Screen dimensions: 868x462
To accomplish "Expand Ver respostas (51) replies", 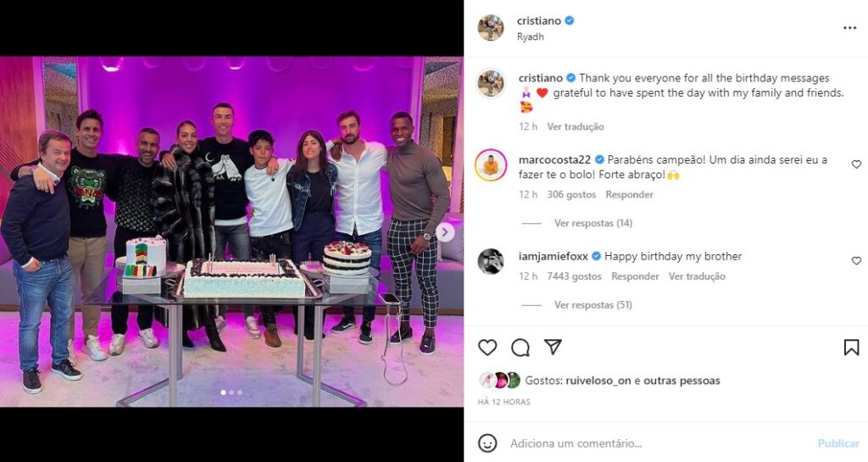I will coord(593,305).
